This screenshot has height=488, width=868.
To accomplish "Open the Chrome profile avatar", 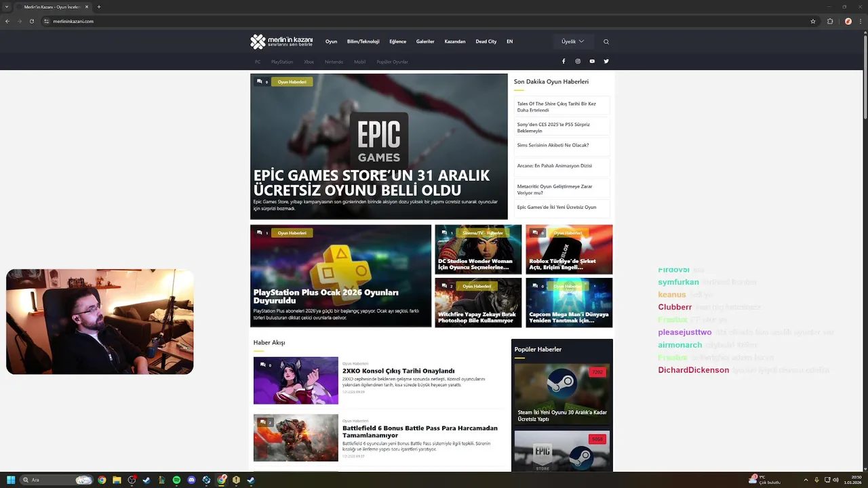I will [x=848, y=21].
